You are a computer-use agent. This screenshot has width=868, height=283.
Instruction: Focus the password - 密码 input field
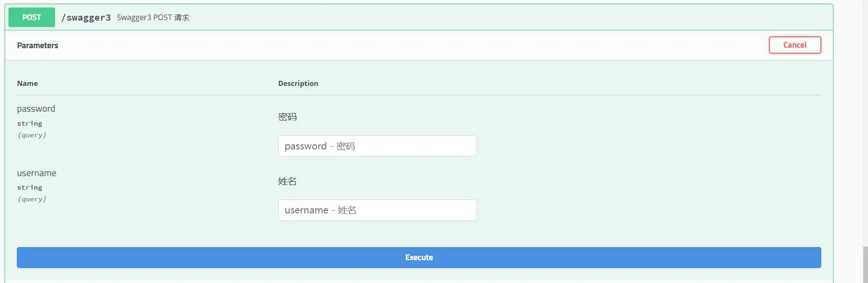377,146
